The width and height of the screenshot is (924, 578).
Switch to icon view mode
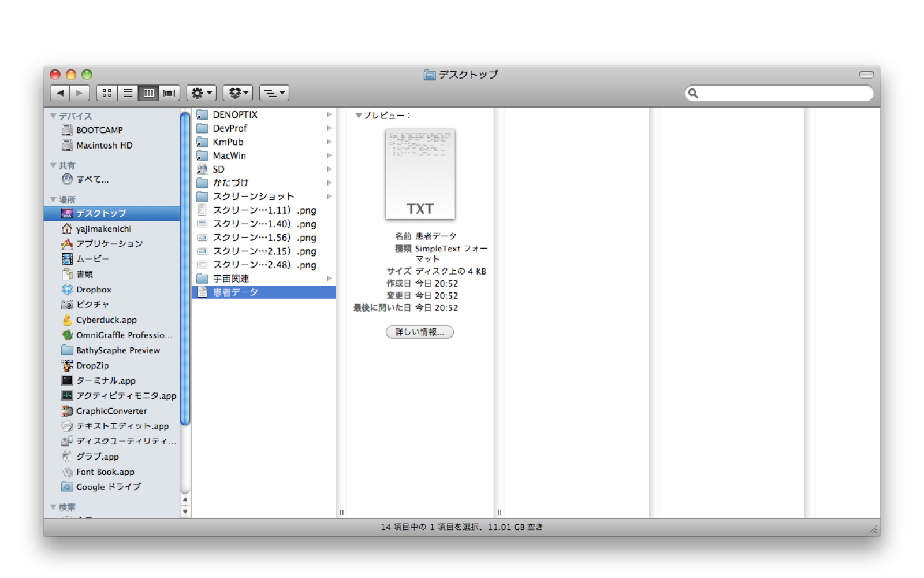pyautogui.click(x=107, y=93)
